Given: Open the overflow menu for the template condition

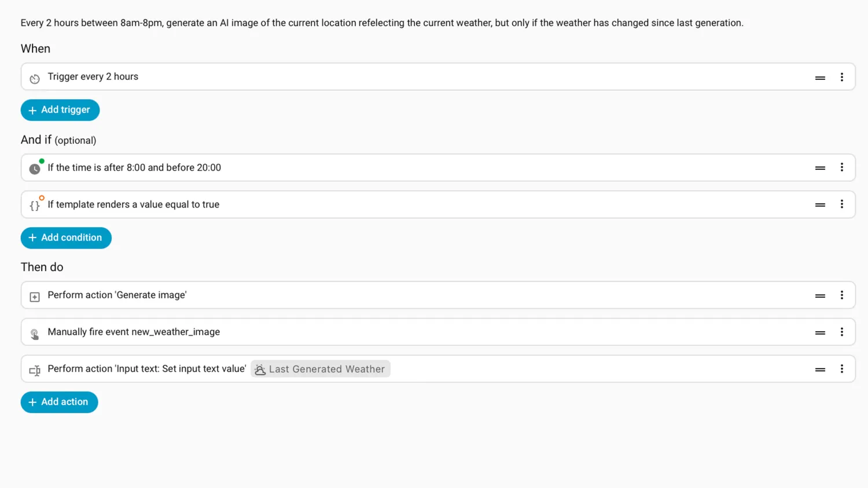Looking at the screenshot, I should [x=842, y=205].
